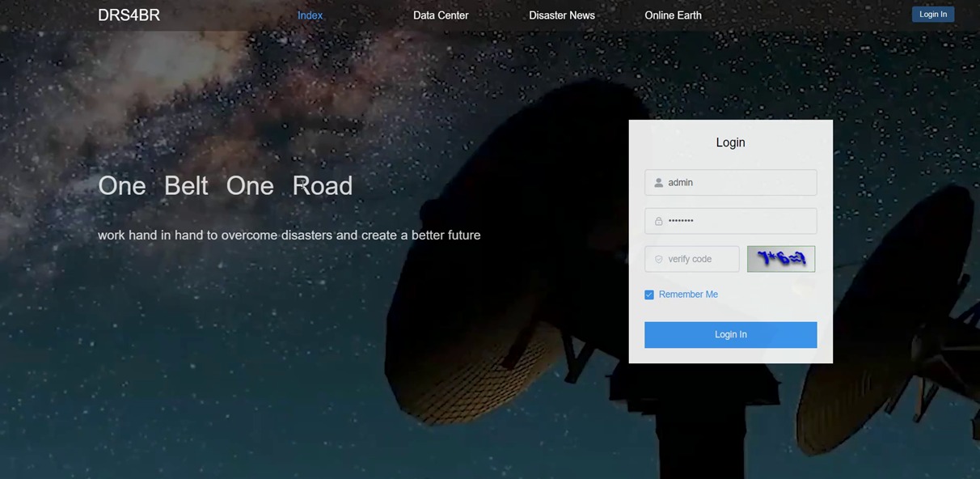Image resolution: width=980 pixels, height=479 pixels.
Task: Click the Login heading on the form
Action: 730,142
